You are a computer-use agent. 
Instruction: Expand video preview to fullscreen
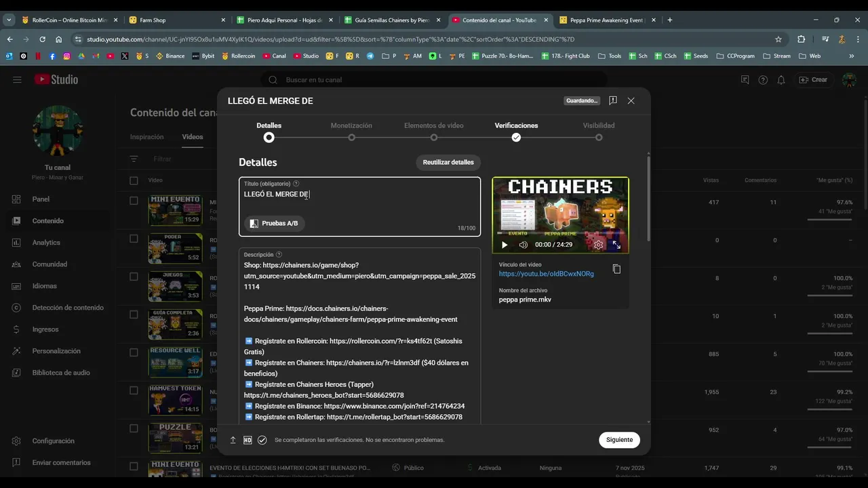[x=616, y=245]
